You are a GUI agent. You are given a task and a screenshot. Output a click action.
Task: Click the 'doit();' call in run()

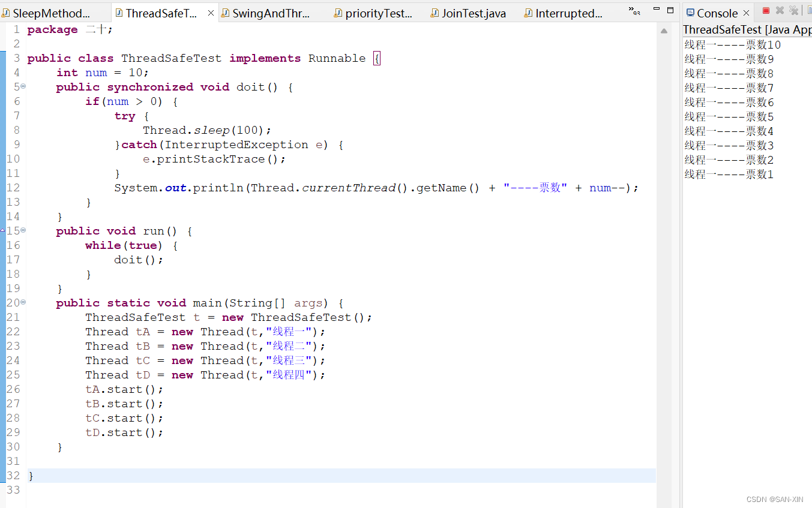139,260
